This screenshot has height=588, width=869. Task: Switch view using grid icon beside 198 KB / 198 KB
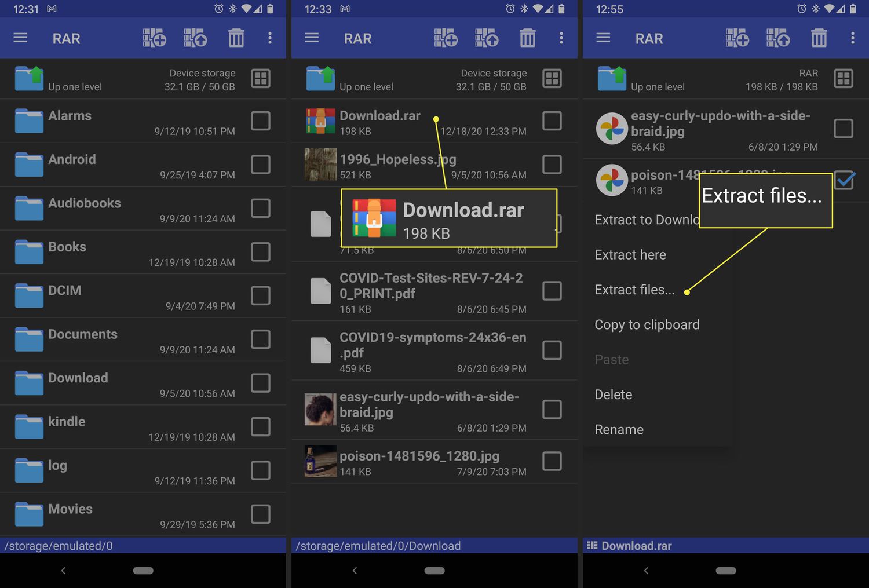(x=843, y=79)
